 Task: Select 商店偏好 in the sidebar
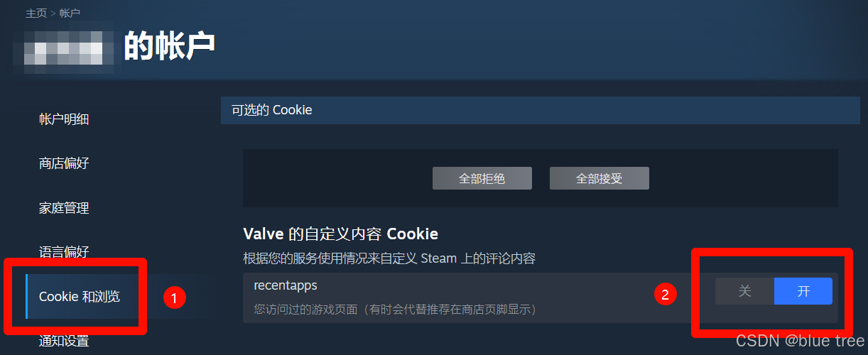coord(64,163)
